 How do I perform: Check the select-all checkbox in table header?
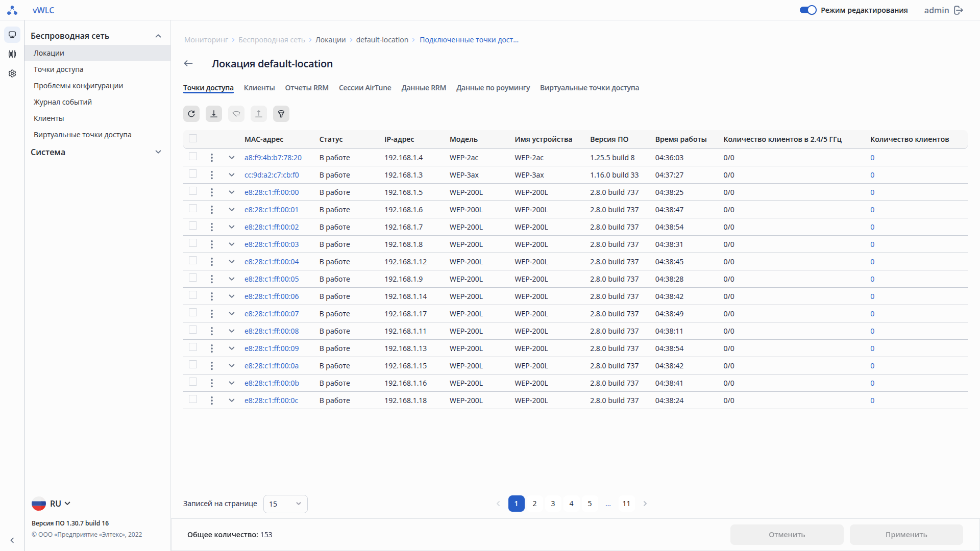click(x=193, y=138)
